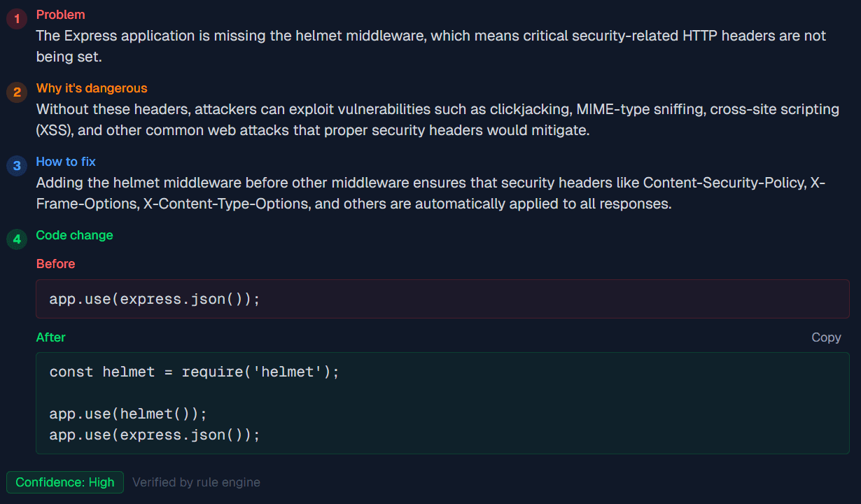Viewport: 861px width, 504px height.
Task: Click the blue step 3 badge
Action: tap(16, 166)
